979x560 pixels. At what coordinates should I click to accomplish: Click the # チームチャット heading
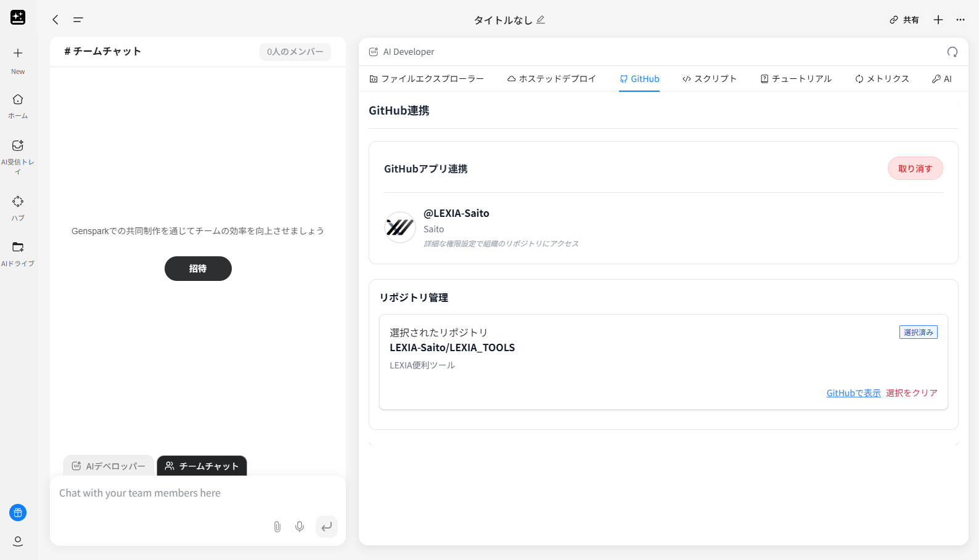pos(103,52)
